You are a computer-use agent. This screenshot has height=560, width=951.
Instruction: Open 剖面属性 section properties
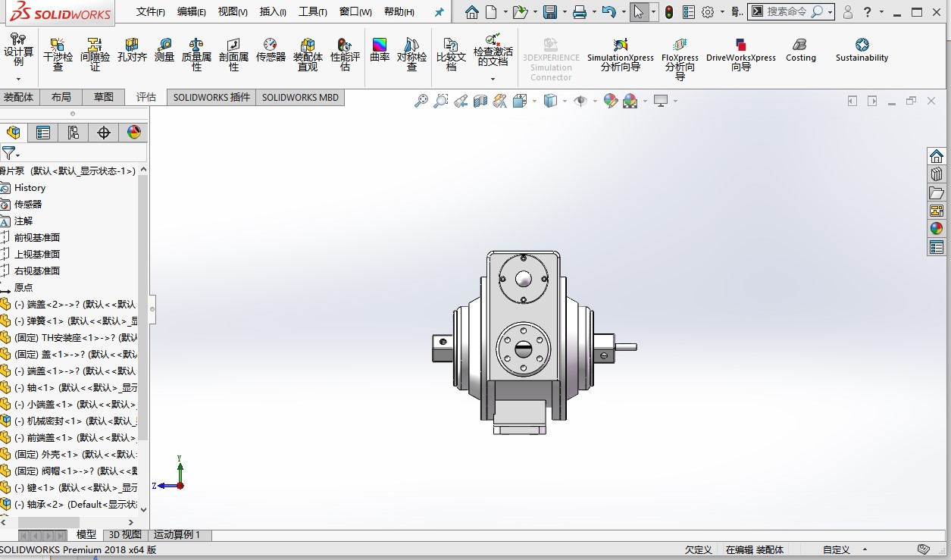pyautogui.click(x=233, y=55)
